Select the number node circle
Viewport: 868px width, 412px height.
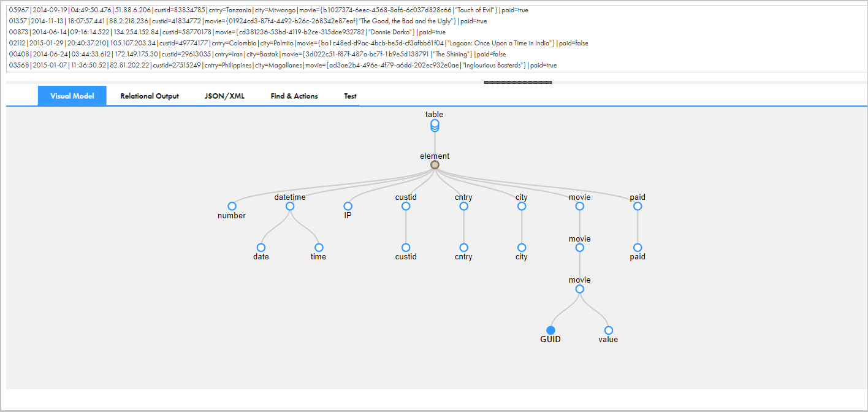[232, 207]
